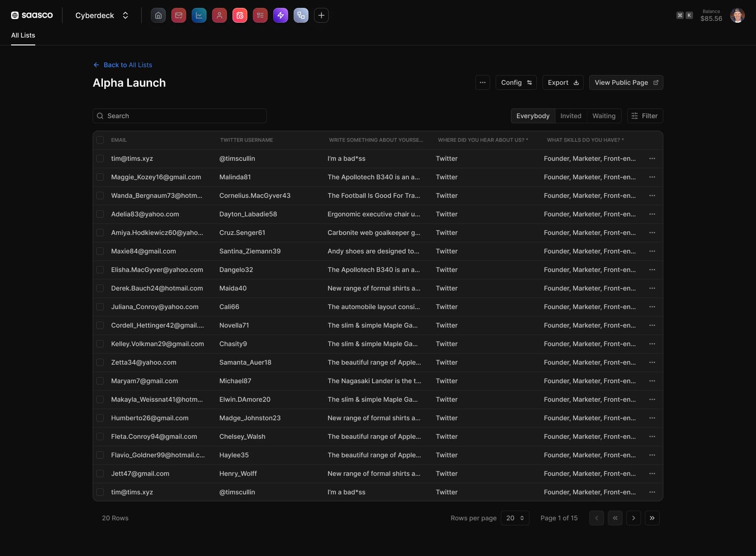Click the Cornelius.MacGyver43 username cell

point(255,196)
